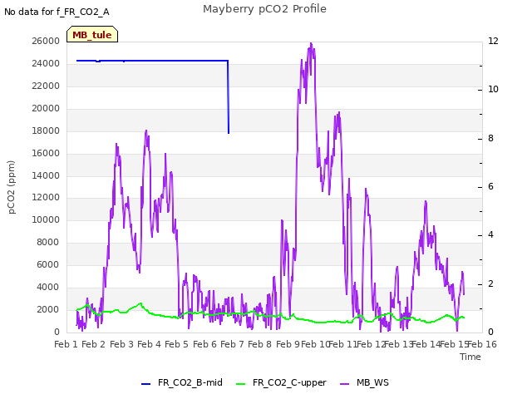
Task: Click the 18000 left y-axis label
Action: tap(46, 131)
